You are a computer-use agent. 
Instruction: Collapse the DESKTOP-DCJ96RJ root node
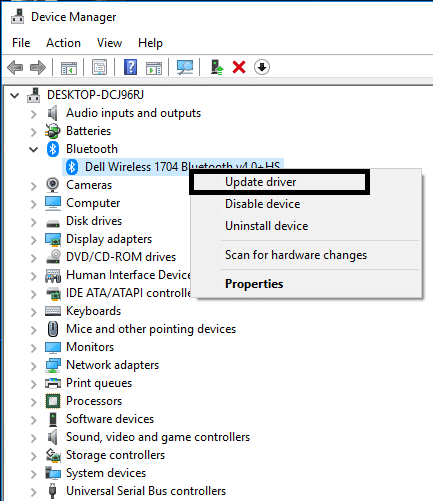pos(15,96)
